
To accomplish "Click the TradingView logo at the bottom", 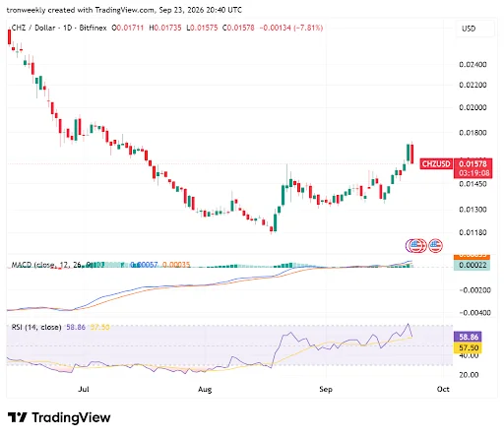I will (x=59, y=417).
